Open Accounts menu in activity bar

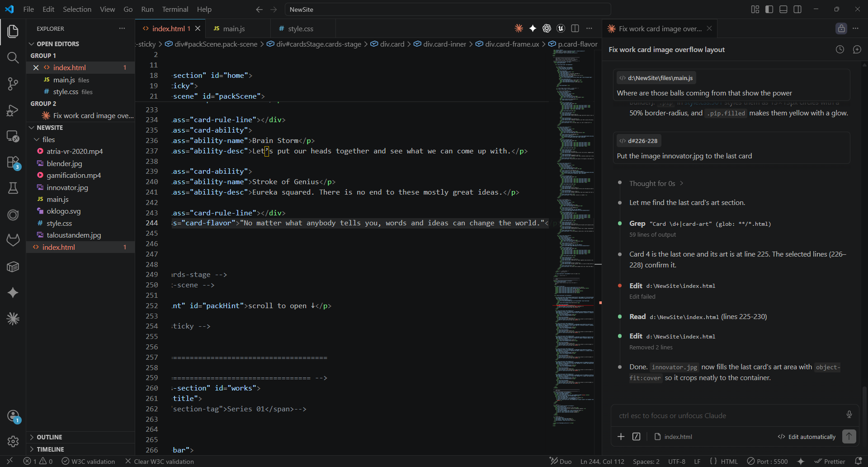click(13, 416)
